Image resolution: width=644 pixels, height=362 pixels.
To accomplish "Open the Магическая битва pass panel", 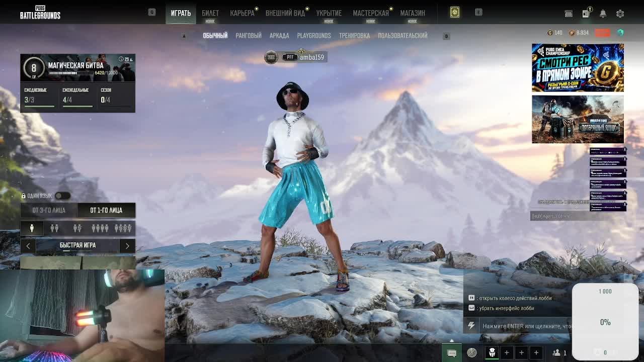I will [x=77, y=67].
